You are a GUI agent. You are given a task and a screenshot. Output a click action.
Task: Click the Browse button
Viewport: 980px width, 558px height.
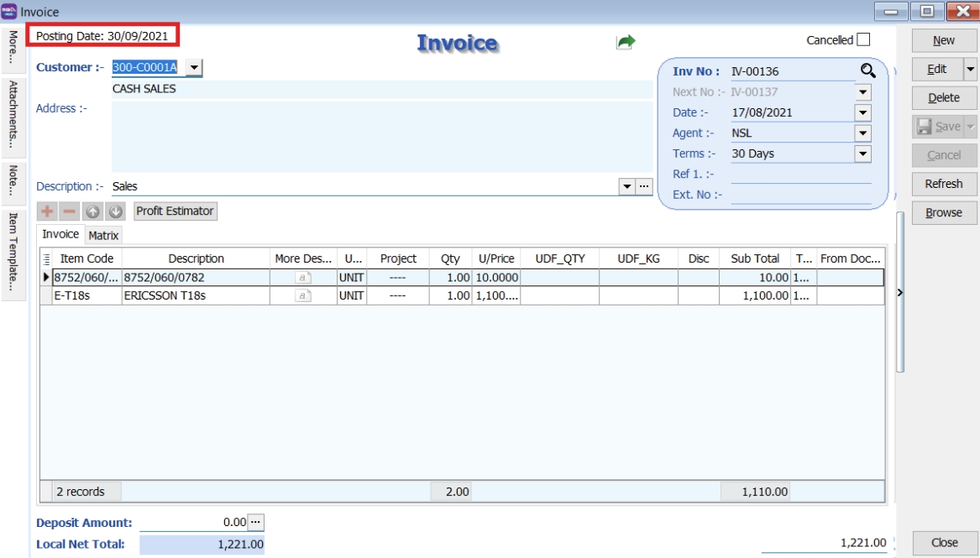pyautogui.click(x=944, y=212)
